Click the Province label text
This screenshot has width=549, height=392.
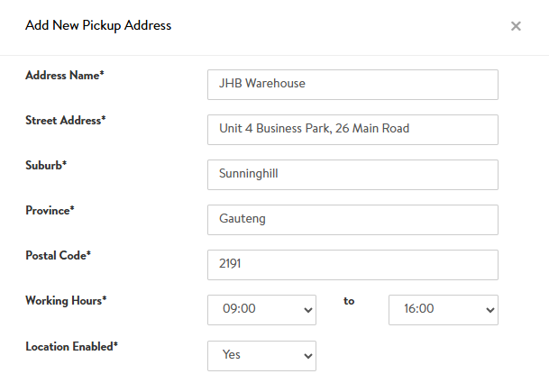click(50, 211)
